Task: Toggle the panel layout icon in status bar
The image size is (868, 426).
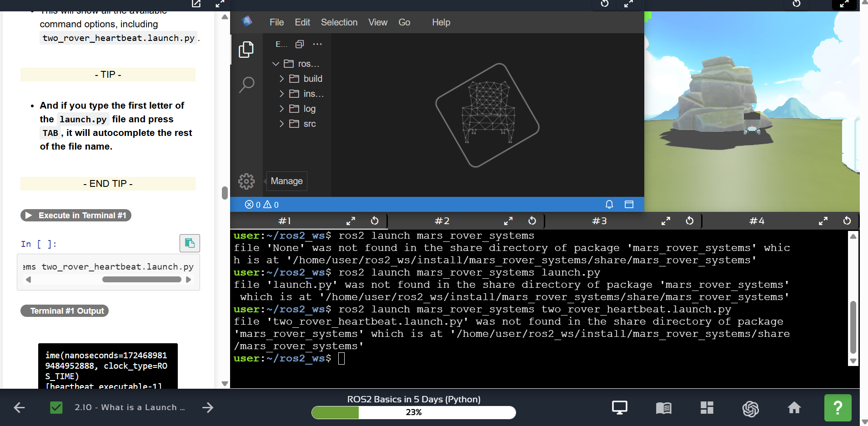Action: pos(629,205)
